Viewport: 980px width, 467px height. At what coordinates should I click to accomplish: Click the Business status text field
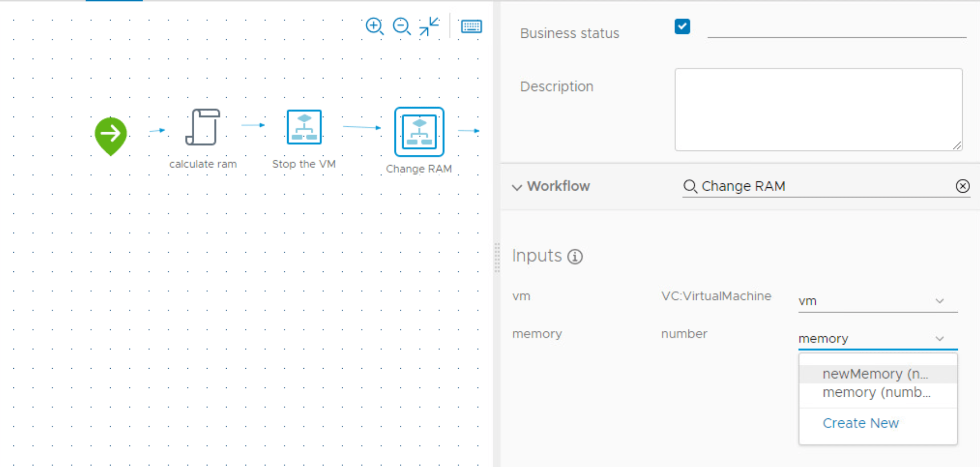(x=837, y=28)
